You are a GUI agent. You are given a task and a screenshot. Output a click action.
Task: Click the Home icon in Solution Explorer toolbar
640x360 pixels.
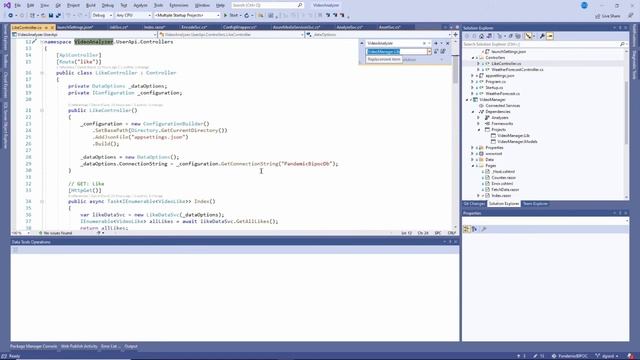[482, 36]
